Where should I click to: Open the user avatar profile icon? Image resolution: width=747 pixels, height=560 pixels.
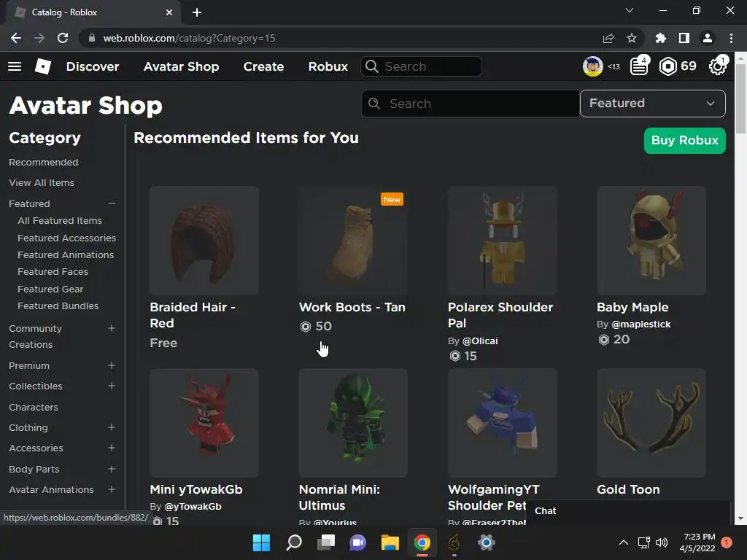pos(592,66)
